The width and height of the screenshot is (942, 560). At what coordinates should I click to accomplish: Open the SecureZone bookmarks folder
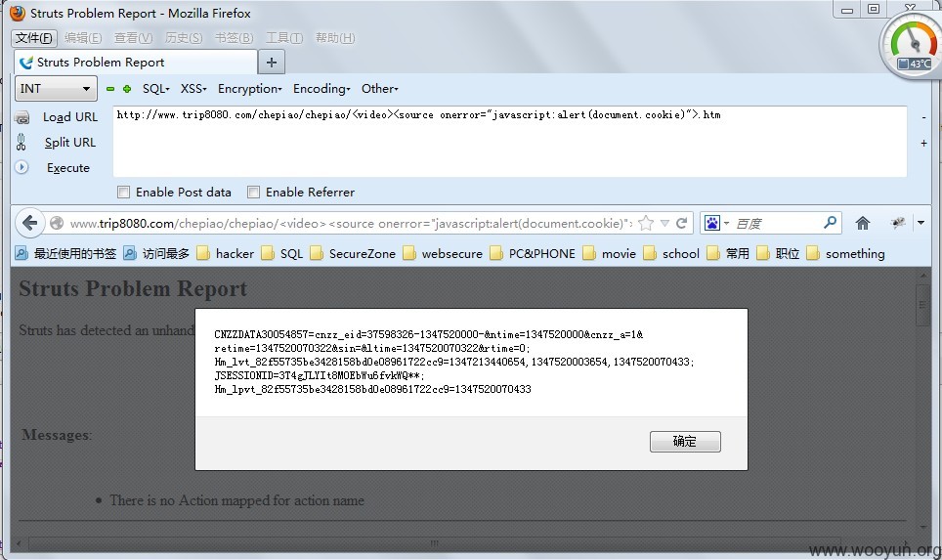tap(354, 253)
